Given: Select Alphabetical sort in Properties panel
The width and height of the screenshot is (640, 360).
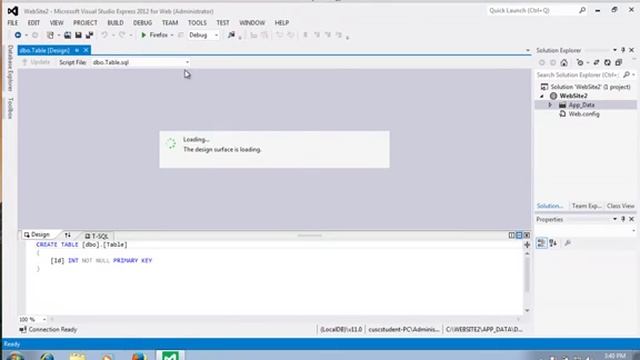Looking at the screenshot, I should 553,243.
